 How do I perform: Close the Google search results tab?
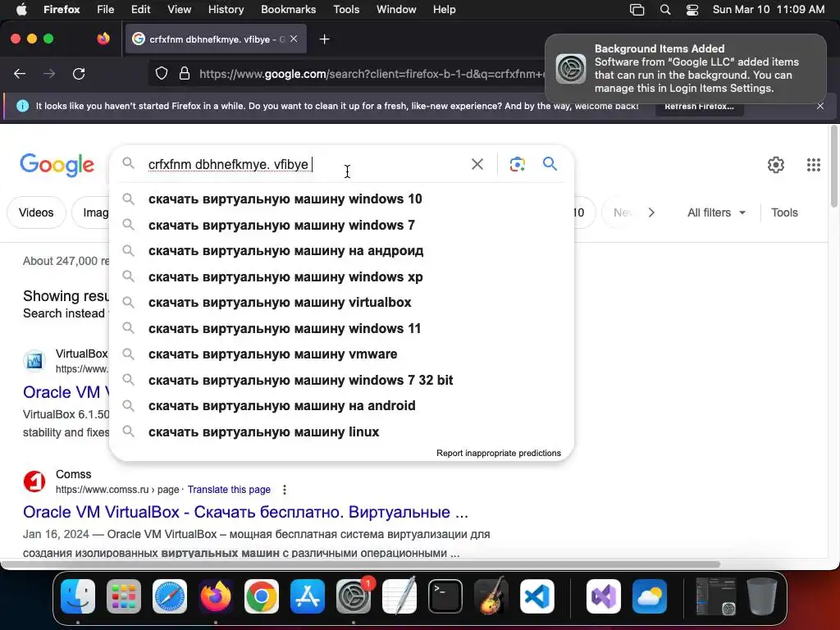tap(294, 39)
